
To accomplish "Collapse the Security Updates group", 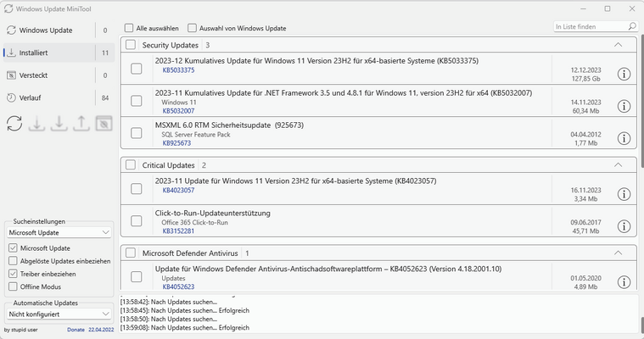I will [x=618, y=45].
